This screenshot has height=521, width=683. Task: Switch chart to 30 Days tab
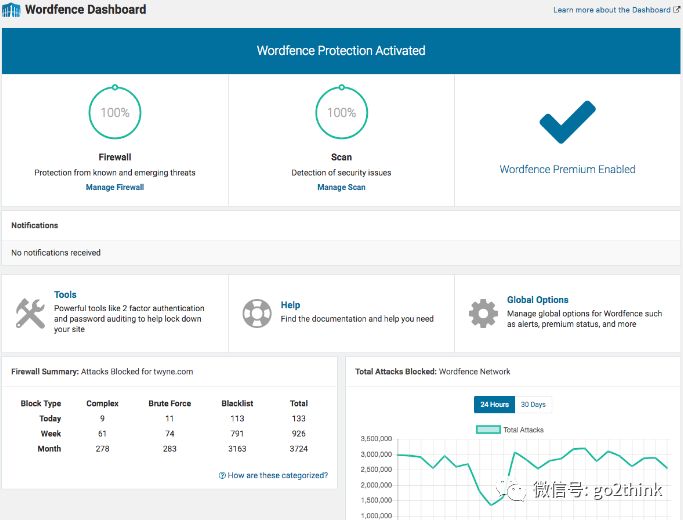tap(533, 404)
